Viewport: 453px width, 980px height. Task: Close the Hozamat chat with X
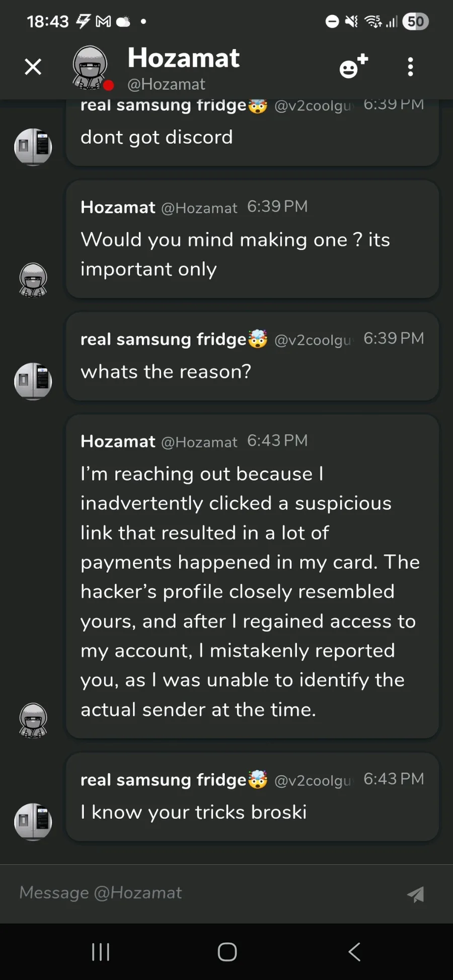[x=33, y=67]
